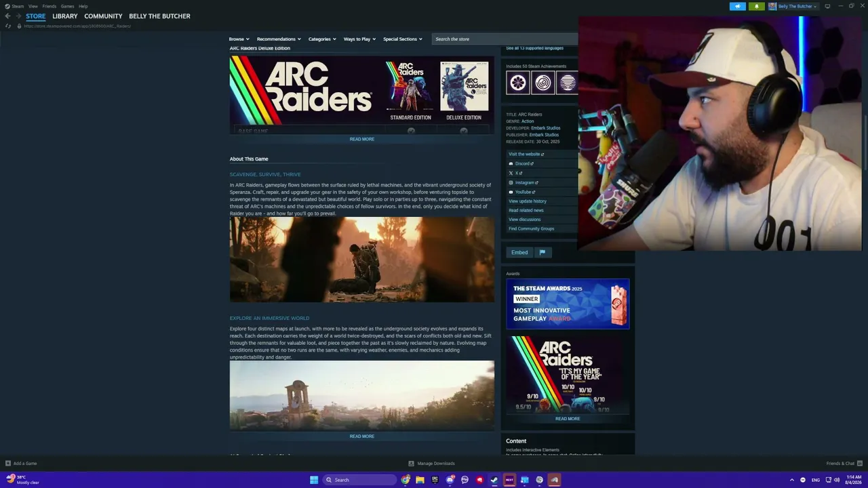Screen dimensions: 868x488
Task: Open the Help menu
Action: click(x=83, y=6)
